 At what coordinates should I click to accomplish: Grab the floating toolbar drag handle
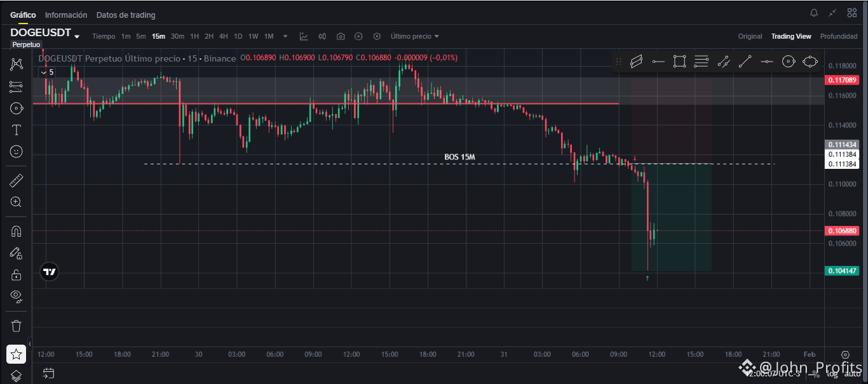618,62
